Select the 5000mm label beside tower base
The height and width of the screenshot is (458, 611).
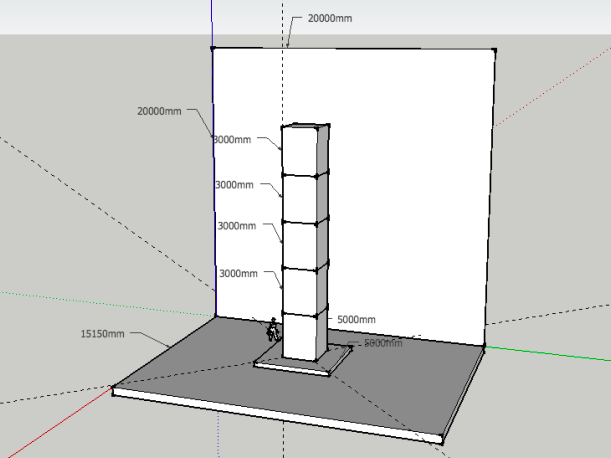(356, 320)
